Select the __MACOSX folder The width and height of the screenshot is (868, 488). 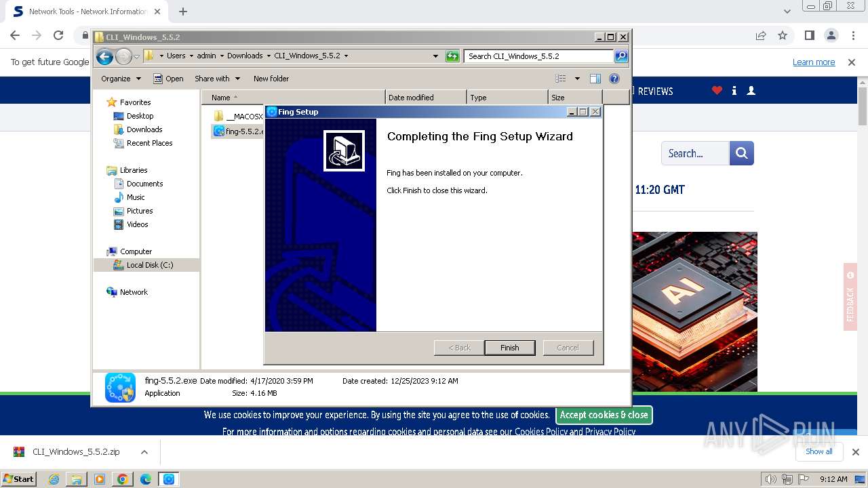(x=237, y=117)
